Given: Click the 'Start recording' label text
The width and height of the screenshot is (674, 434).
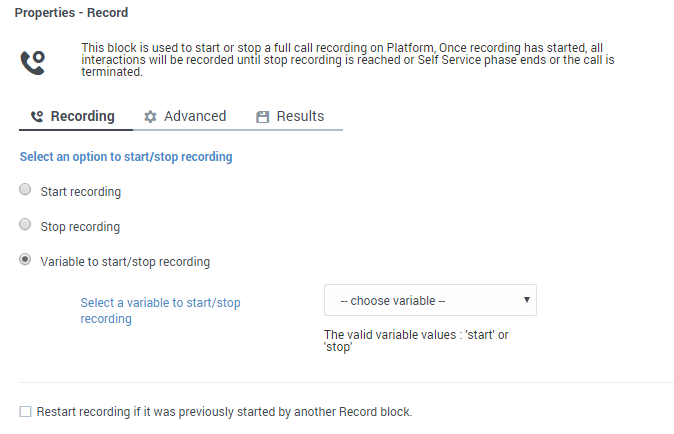Looking at the screenshot, I should (80, 191).
